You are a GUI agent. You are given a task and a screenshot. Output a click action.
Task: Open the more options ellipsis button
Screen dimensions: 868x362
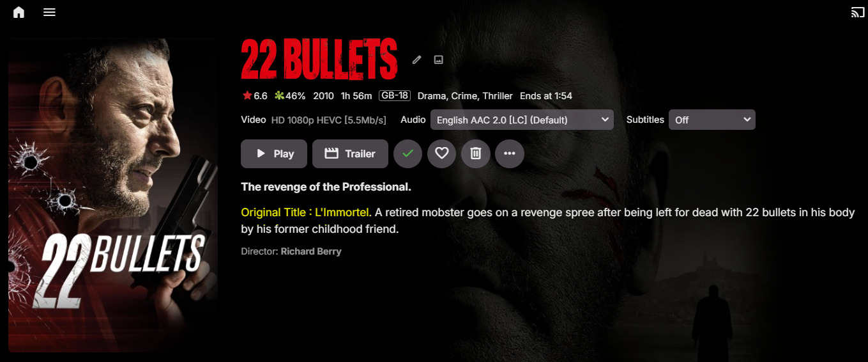pos(509,153)
